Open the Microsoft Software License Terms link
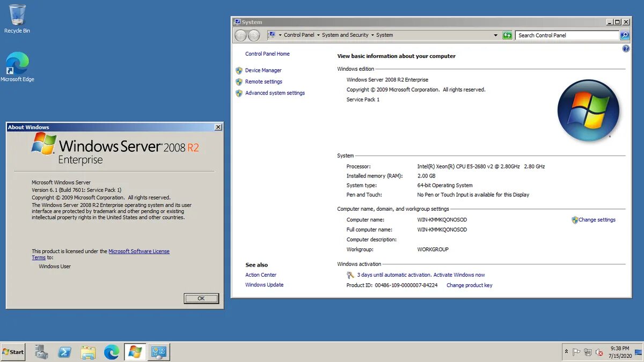This screenshot has width=644, height=362. pyautogui.click(x=139, y=251)
